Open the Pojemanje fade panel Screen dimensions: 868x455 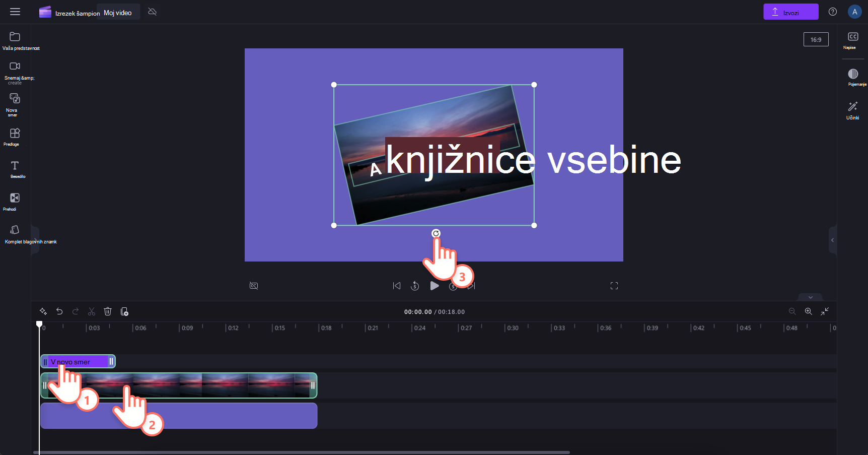point(853,77)
